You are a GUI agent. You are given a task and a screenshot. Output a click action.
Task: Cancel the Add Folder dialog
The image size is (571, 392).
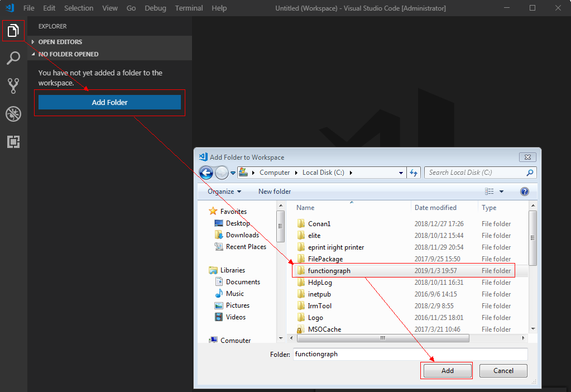coord(503,371)
